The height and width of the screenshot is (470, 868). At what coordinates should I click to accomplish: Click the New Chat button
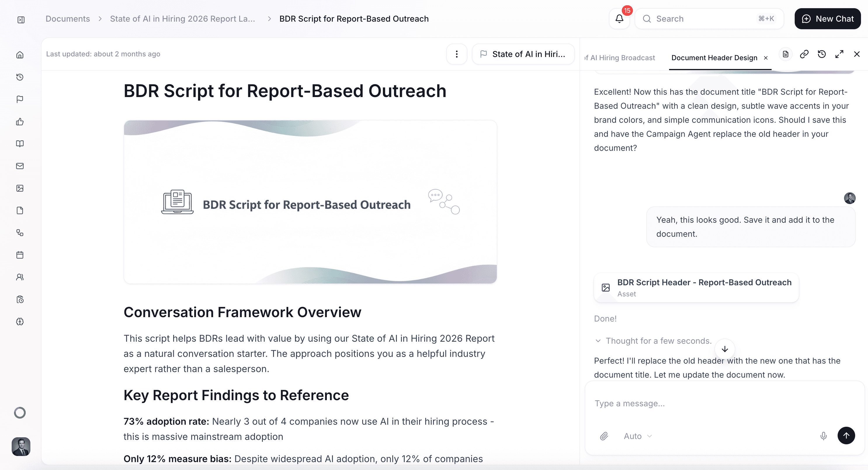tap(827, 19)
